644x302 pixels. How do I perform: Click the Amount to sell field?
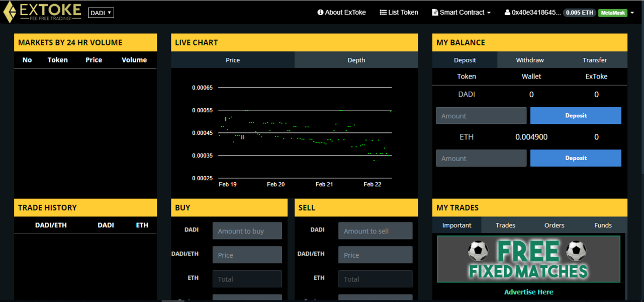375,231
